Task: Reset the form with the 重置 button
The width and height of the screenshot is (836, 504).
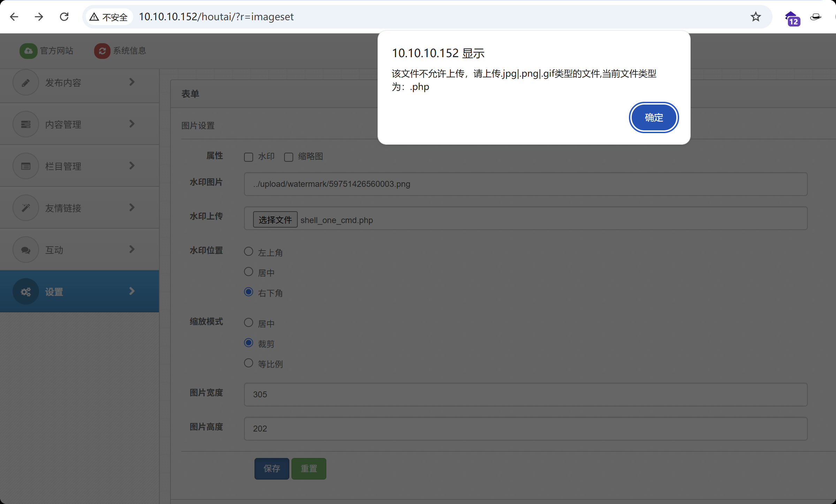Action: coord(309,468)
